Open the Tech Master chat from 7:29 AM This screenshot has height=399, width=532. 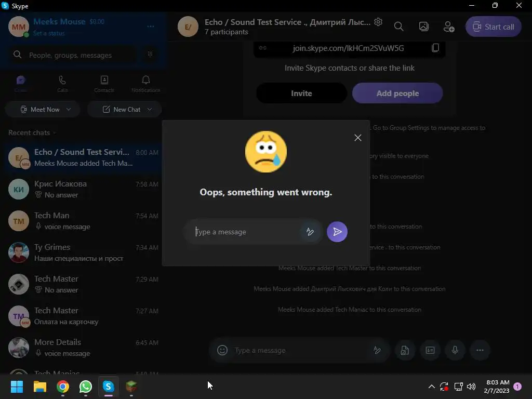[83, 284]
